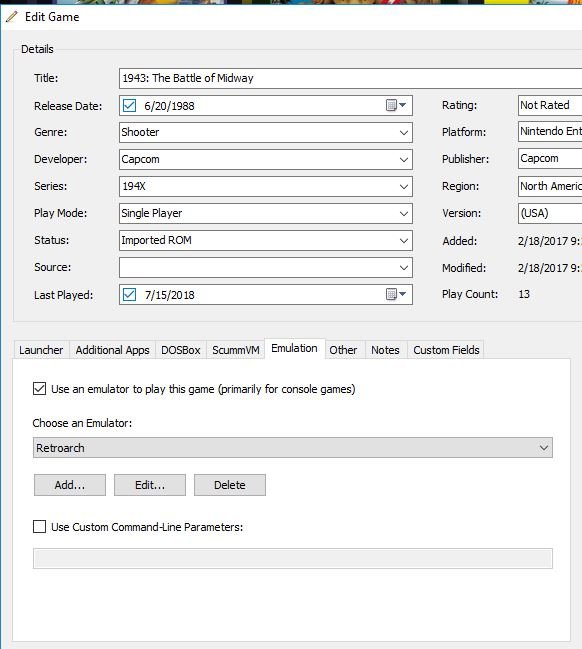Open the Series dropdown showing 194X
Viewport: 582px width, 649px height.
coord(266,186)
